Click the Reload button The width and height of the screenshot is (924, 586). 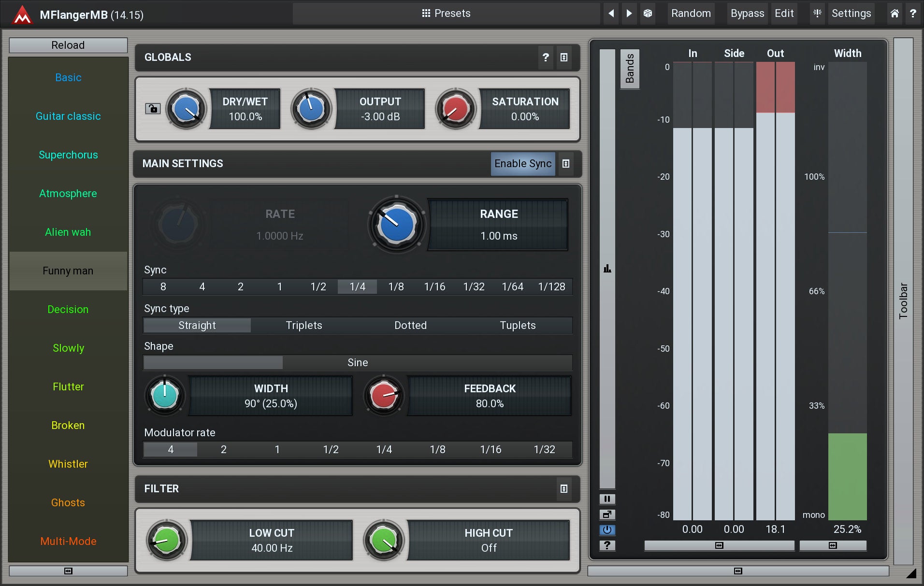point(68,45)
